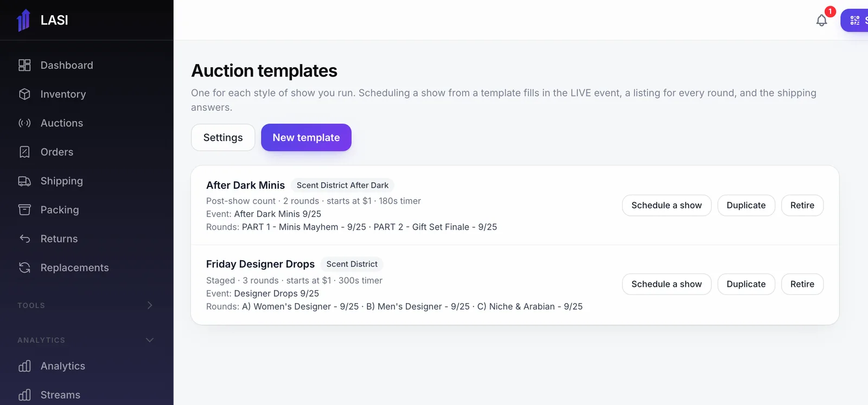Open template Settings

223,138
